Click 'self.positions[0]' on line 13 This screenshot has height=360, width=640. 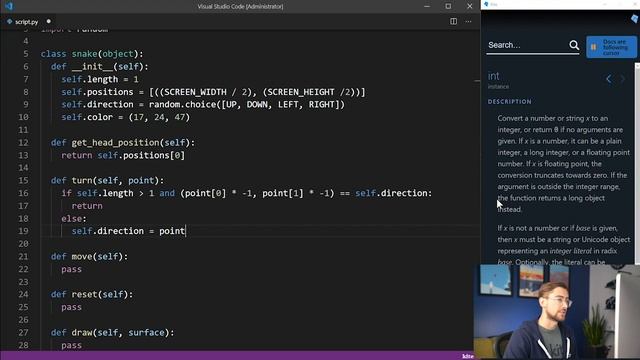(141, 155)
